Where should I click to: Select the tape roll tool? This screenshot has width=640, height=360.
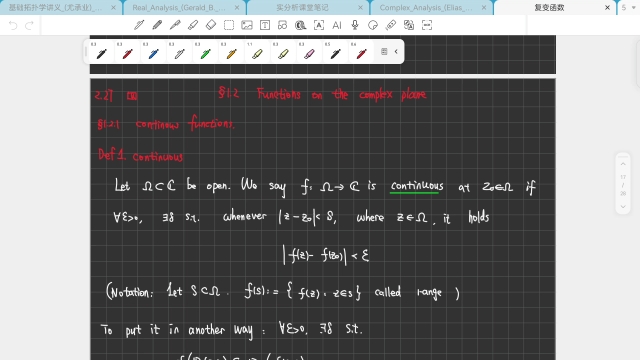(x=301, y=25)
